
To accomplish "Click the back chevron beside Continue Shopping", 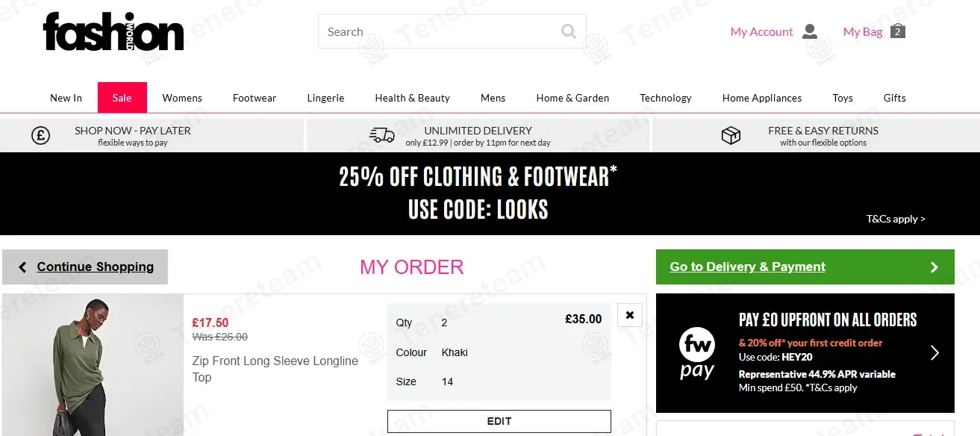I will 22,267.
